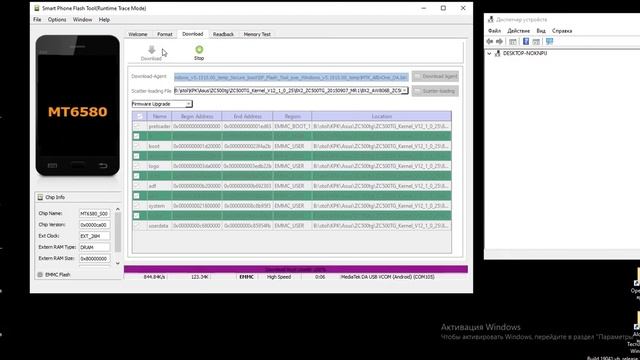Image resolution: width=640 pixels, height=360 pixels.
Task: Toggle the select-all checkbox in table header
Action: click(x=140, y=116)
